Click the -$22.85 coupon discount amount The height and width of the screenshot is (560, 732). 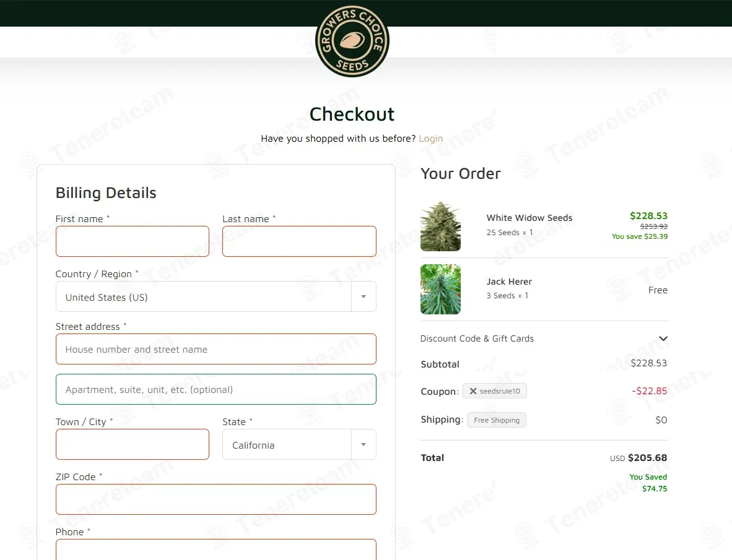pyautogui.click(x=649, y=391)
